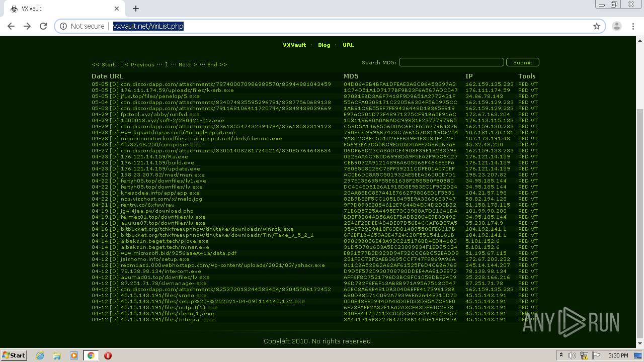The width and height of the screenshot is (644, 362).
Task: Select the VX Vault browser tab
Action: (x=64, y=9)
